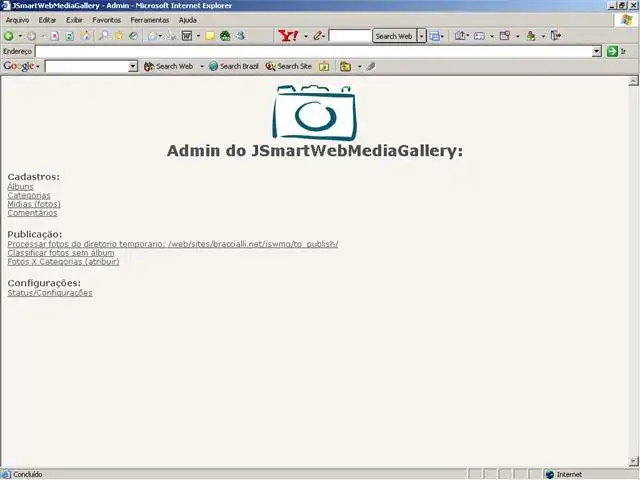Open the Exibir menu
The image size is (640, 480).
point(74,20)
